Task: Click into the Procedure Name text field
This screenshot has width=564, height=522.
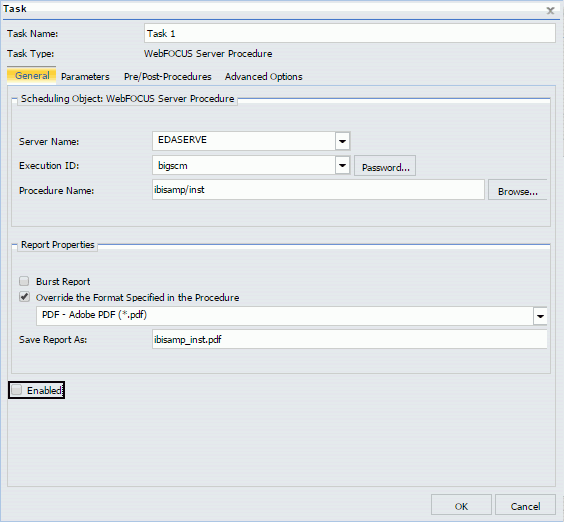Action: coord(318,190)
